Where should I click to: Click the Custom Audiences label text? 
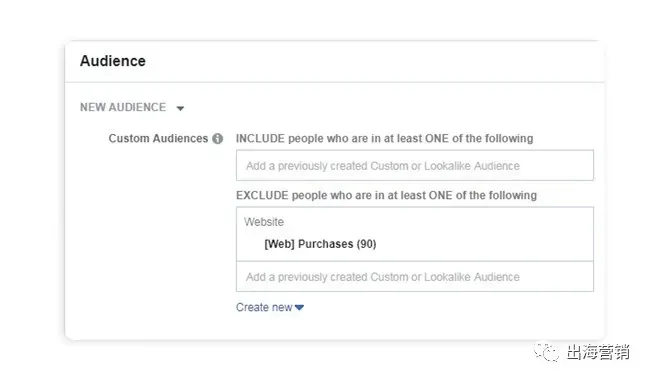click(158, 138)
